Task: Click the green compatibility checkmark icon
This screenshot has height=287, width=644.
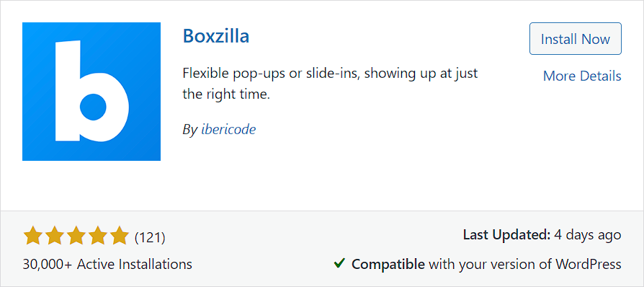Action: tap(340, 262)
